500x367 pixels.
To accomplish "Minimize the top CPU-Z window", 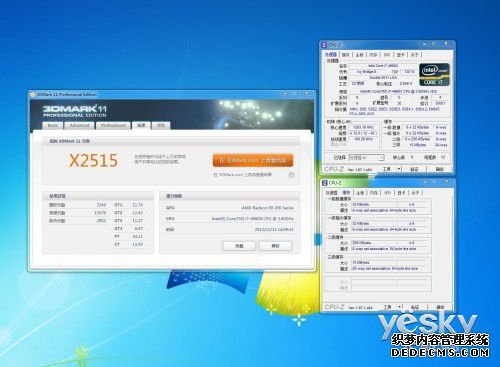I will [x=424, y=44].
